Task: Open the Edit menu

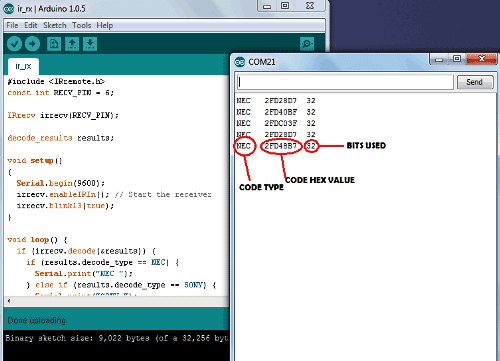Action: click(x=31, y=25)
